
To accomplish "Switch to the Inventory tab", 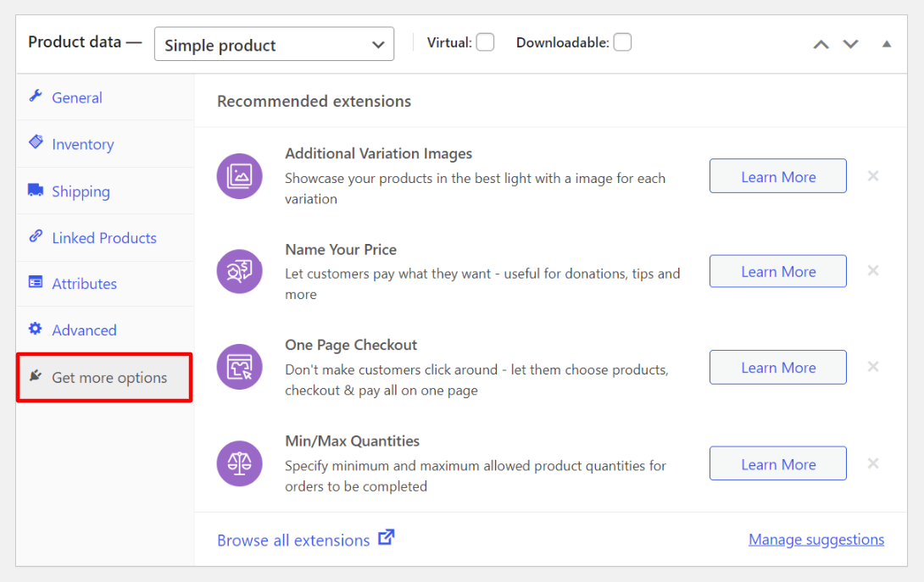I will click(x=82, y=145).
